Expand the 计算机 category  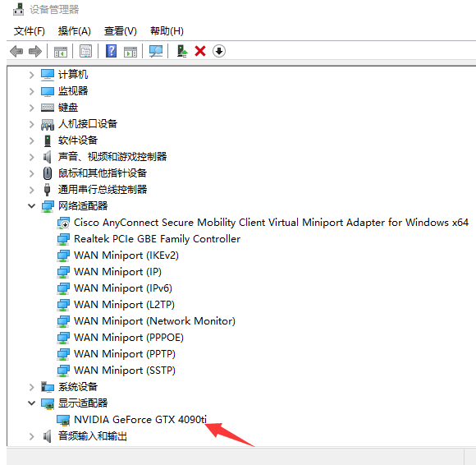[x=31, y=75]
